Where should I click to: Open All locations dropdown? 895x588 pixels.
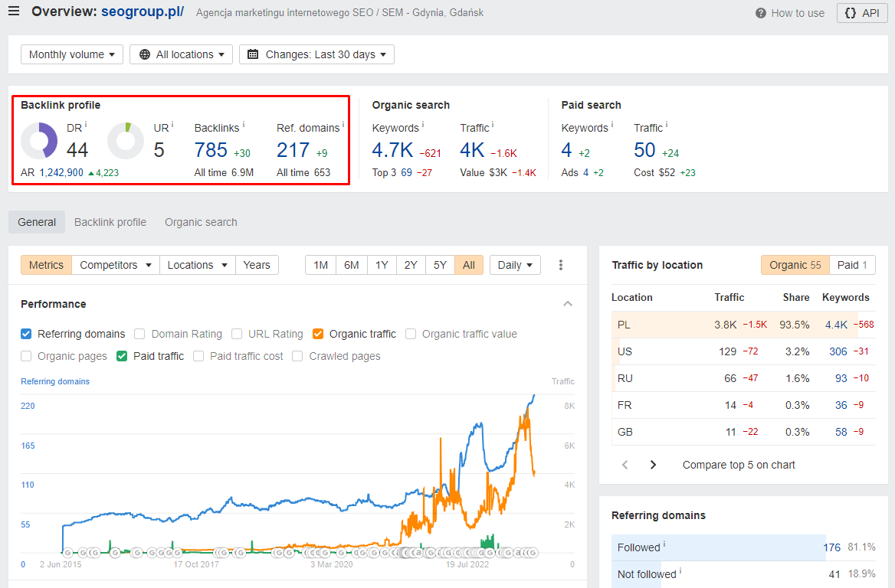(x=182, y=55)
